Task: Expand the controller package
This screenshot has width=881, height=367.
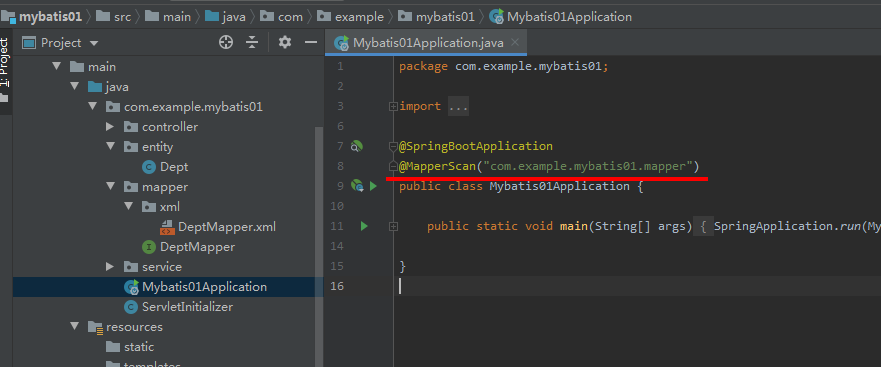Action: [110, 126]
